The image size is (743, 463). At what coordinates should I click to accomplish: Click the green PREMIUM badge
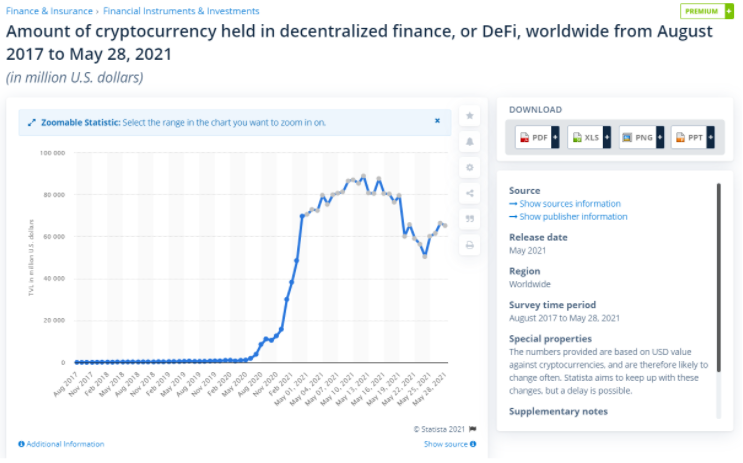point(707,11)
